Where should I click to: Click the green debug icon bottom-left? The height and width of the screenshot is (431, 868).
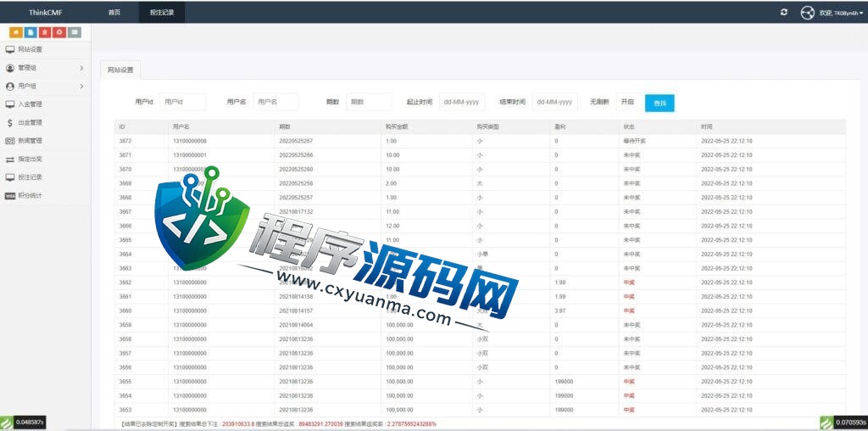click(6, 423)
